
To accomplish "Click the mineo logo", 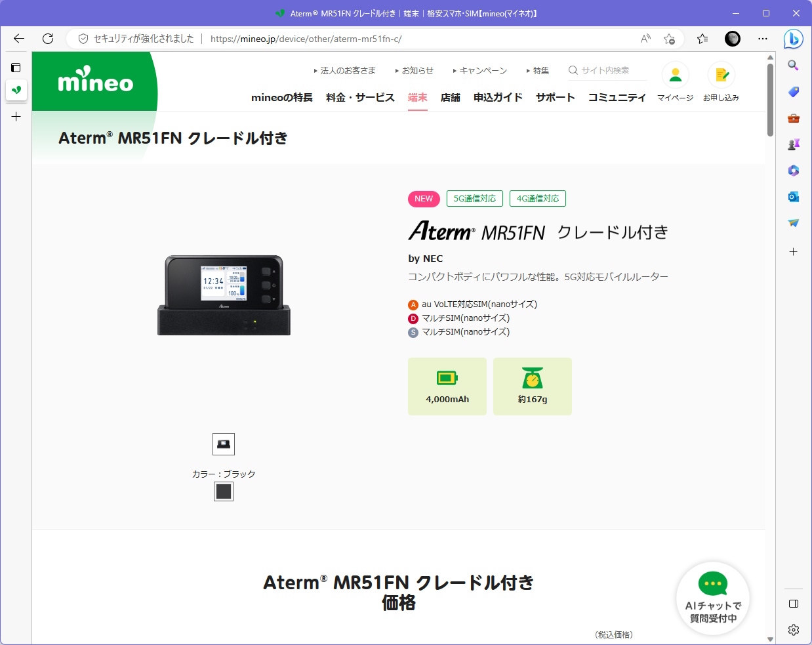I will pyautogui.click(x=96, y=79).
